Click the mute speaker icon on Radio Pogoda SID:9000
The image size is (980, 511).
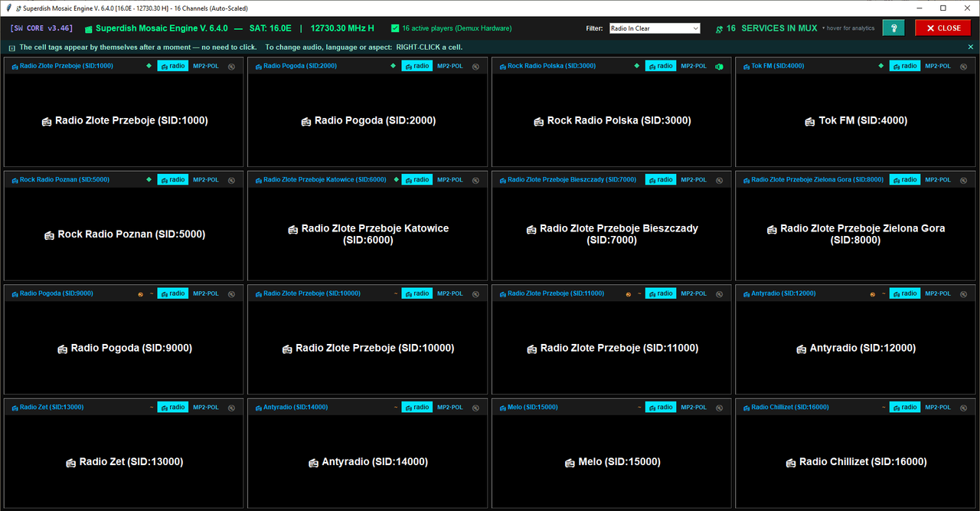(231, 293)
